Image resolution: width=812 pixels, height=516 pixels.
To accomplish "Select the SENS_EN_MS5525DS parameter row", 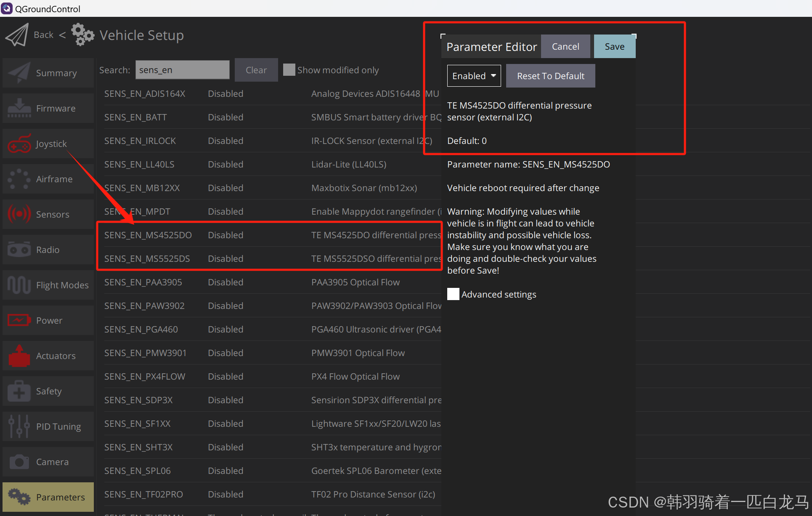I will tap(269, 258).
